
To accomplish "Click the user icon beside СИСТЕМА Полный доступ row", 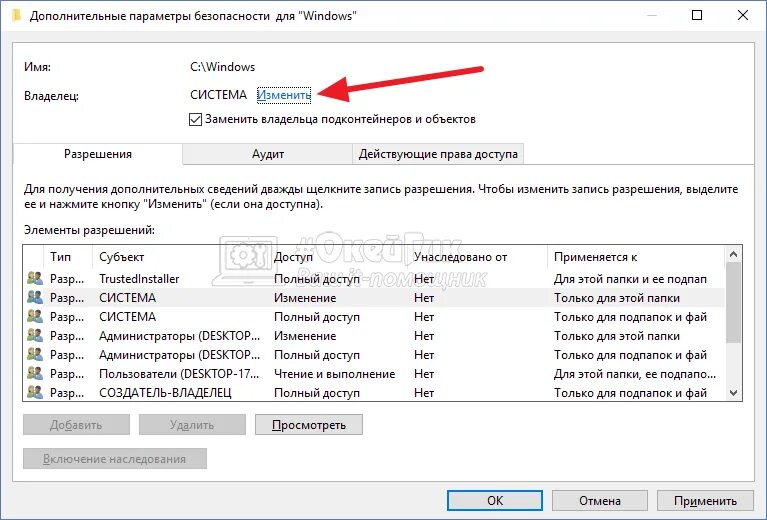I will click(35, 317).
